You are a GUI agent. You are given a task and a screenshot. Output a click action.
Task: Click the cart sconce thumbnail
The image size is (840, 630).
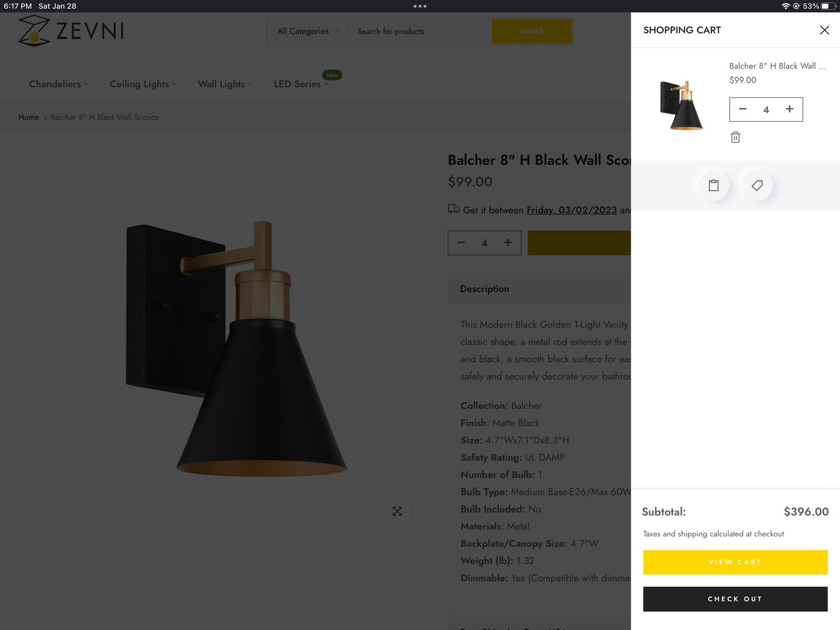point(681,105)
